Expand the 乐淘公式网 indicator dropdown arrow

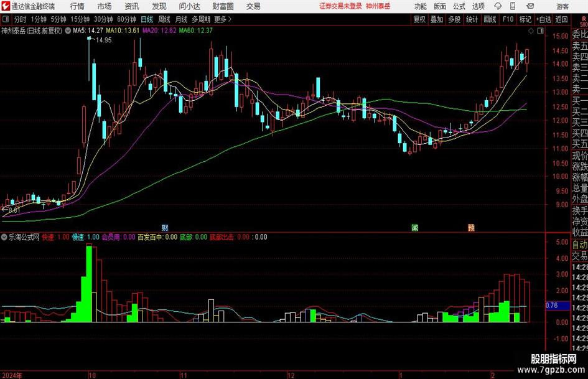click(4, 237)
